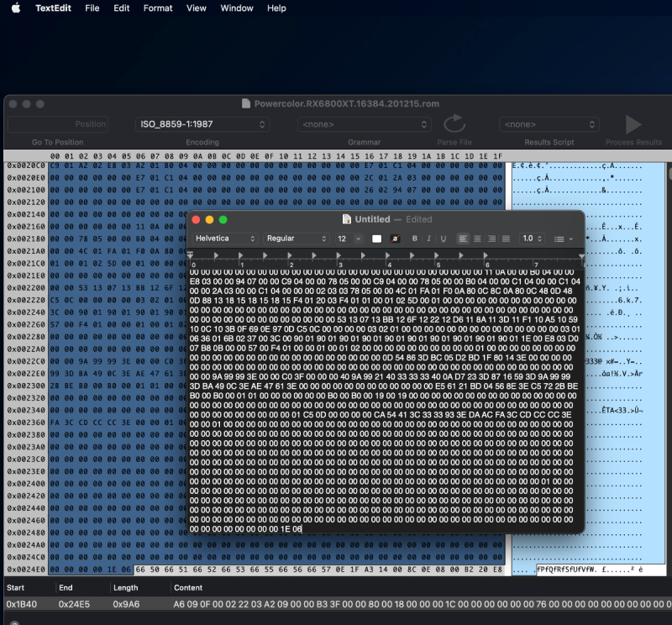
Task: Click hex row address 0x002200
Action: [x=26, y=287]
